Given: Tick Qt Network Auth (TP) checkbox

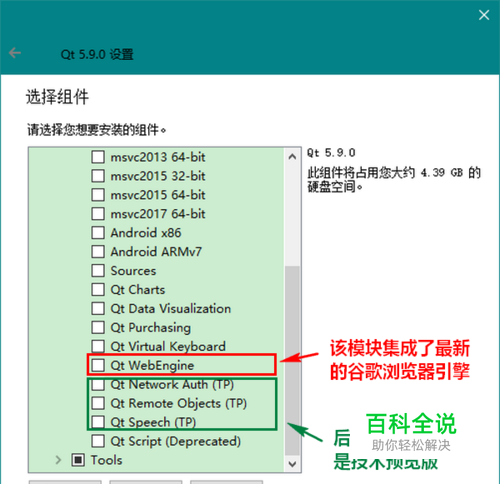Looking at the screenshot, I should tap(98, 384).
